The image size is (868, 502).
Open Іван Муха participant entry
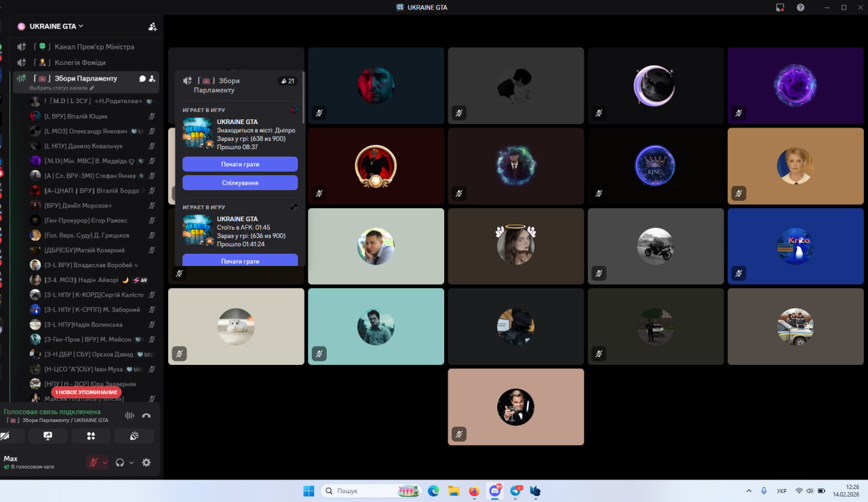coord(93,369)
